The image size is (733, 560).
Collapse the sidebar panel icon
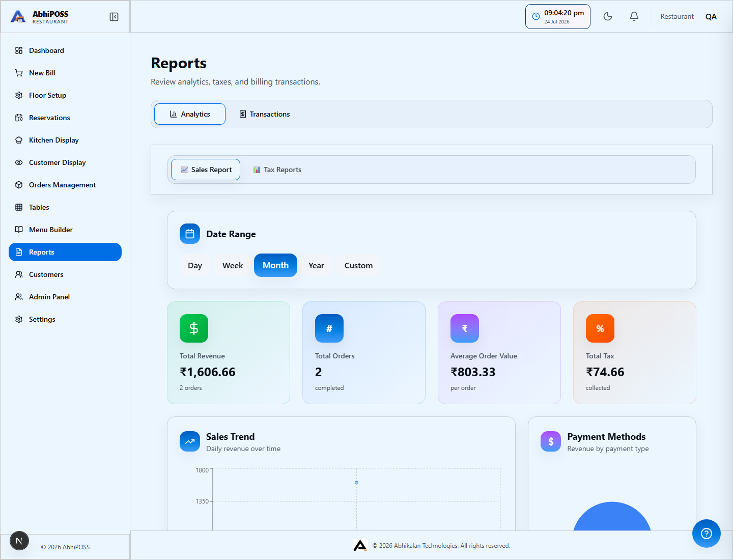tap(114, 17)
